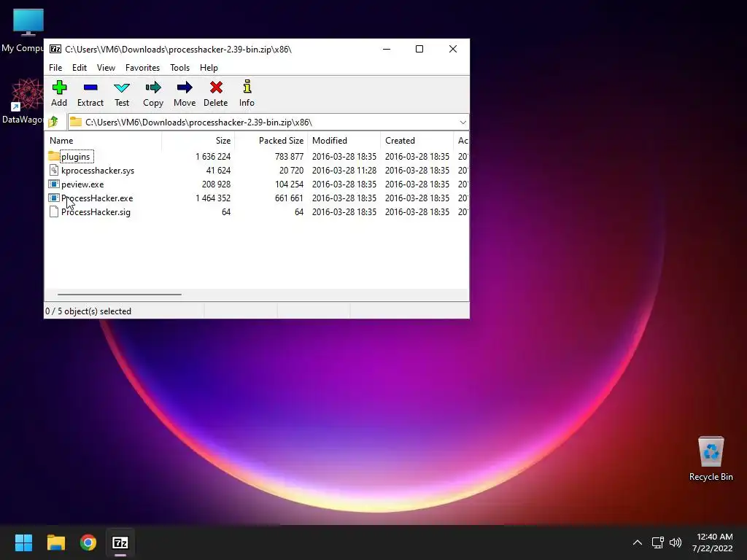Click the peview.exe file name
This screenshot has width=747, height=560.
82,184
